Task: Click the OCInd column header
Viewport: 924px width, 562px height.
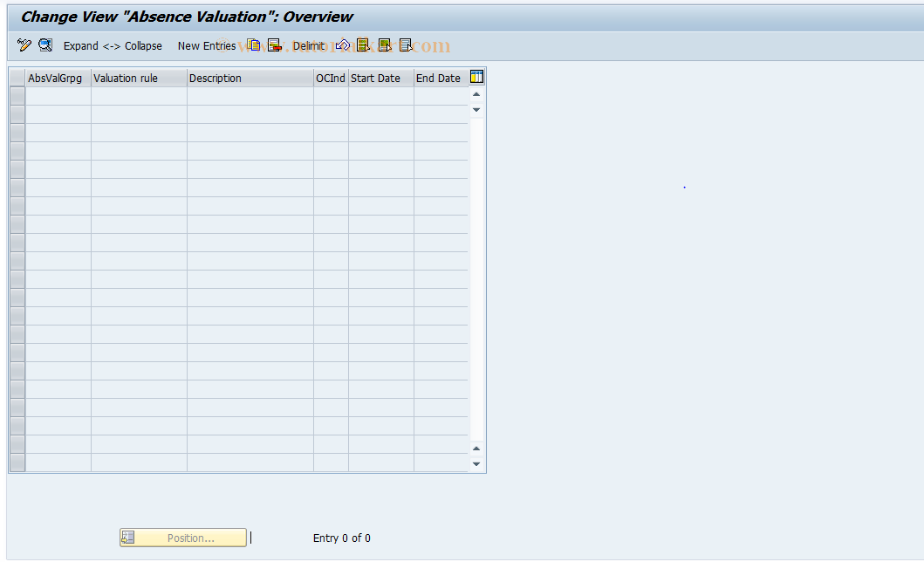Action: (332, 78)
